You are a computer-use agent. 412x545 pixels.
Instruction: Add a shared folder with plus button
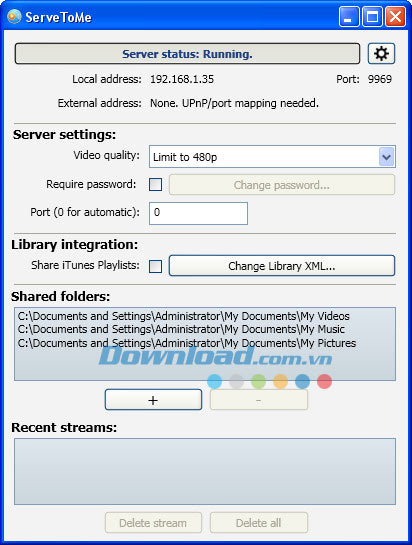coord(153,400)
